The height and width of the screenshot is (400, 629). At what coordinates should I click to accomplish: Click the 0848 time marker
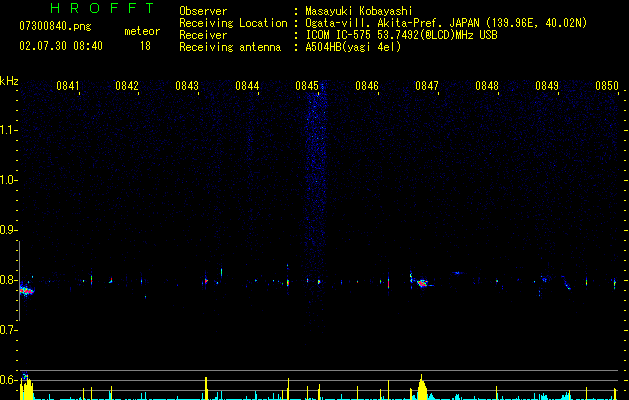pos(487,86)
